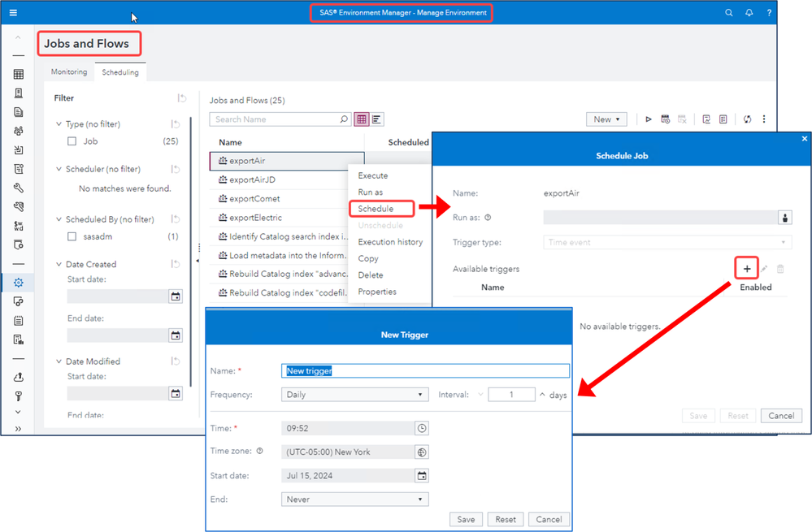Screen dimensions: 812x532
Task: Collapse the Type filter section
Action: point(59,124)
